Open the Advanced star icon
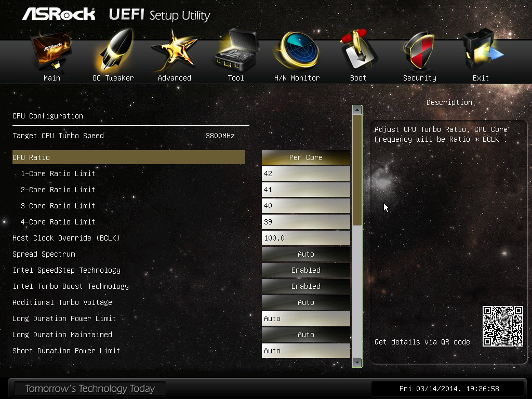Image resolution: width=532 pixels, height=399 pixels. (174, 51)
